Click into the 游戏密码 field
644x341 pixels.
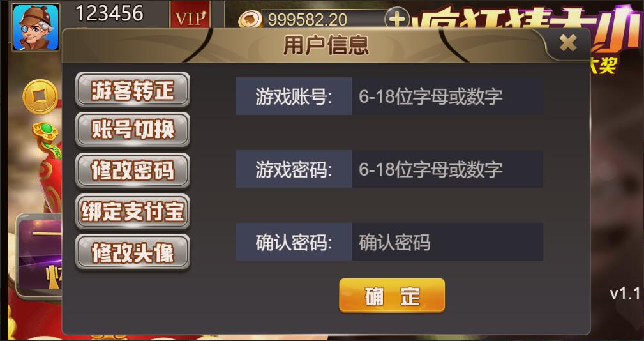(447, 169)
